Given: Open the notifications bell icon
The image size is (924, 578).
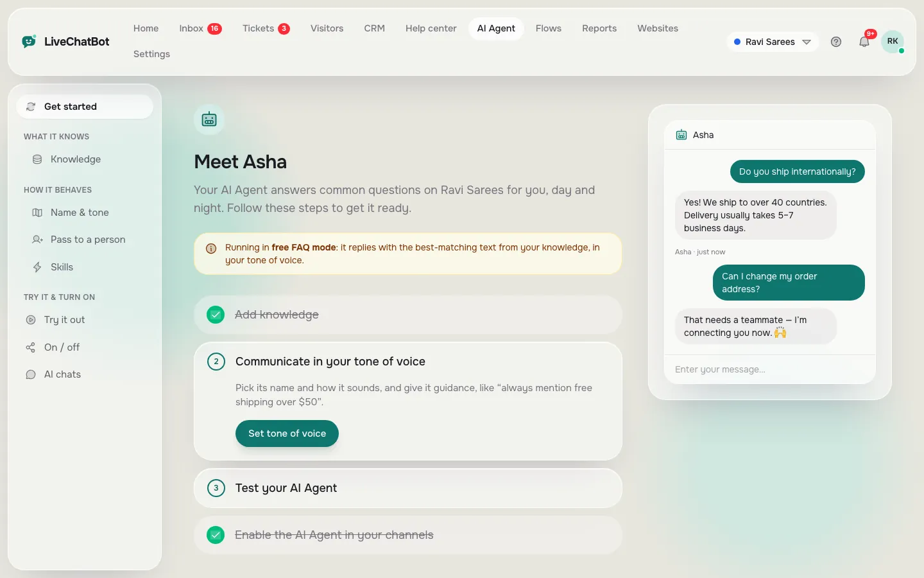Looking at the screenshot, I should (864, 42).
